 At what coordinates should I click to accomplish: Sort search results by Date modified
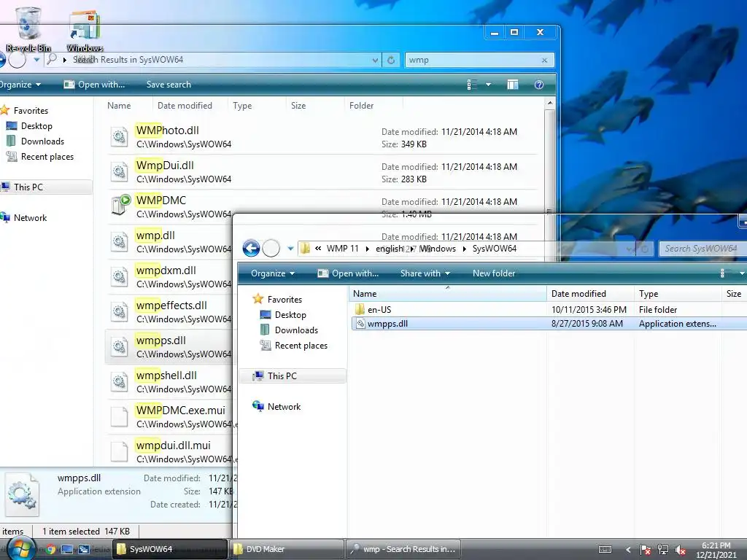pos(185,106)
